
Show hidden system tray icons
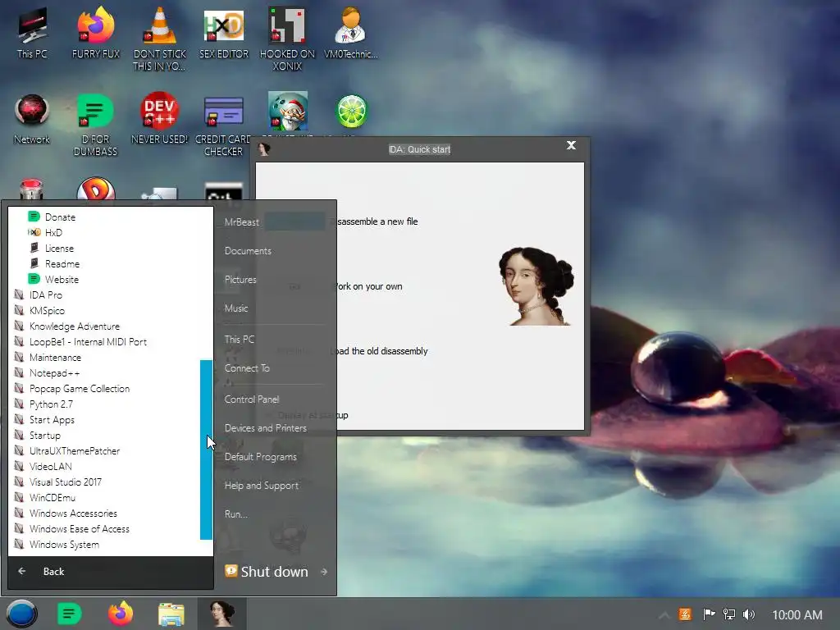pos(664,615)
